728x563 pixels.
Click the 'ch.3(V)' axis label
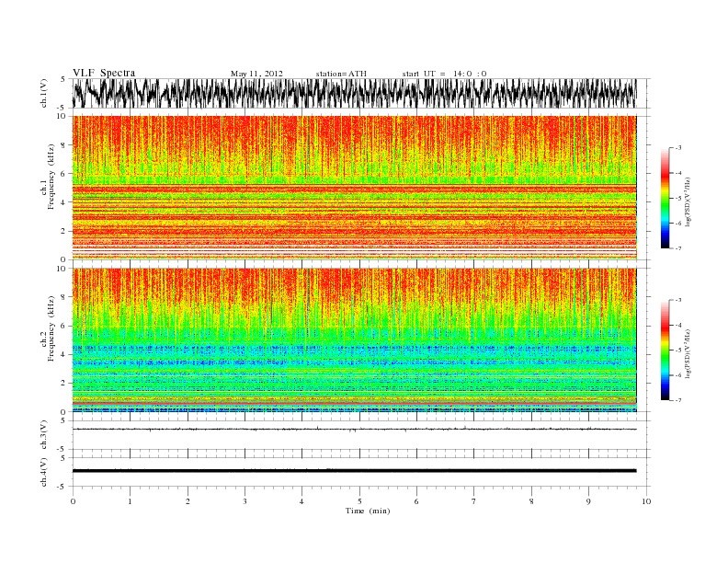coord(43,435)
